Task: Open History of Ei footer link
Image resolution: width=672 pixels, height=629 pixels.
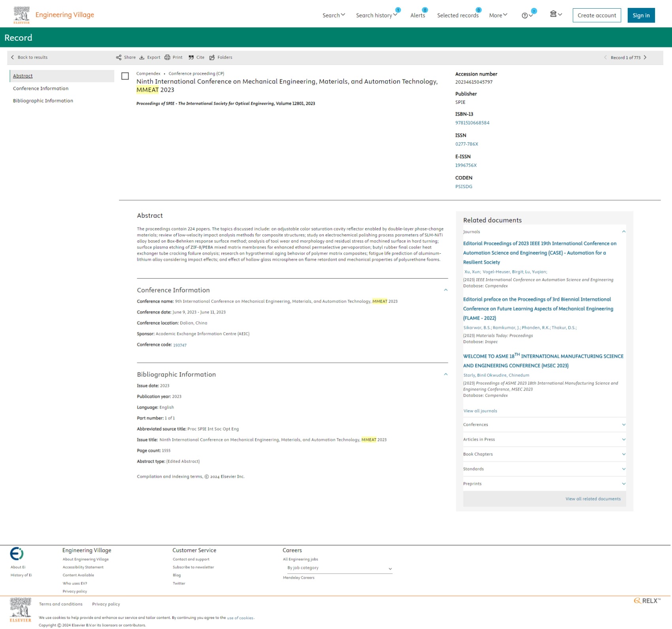Action: point(21,575)
